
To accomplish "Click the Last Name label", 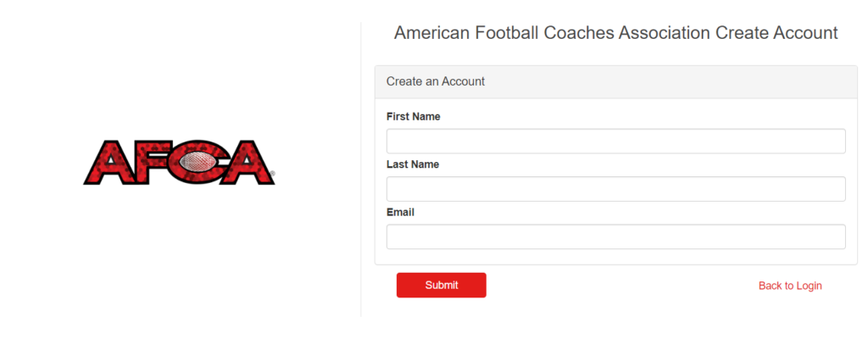I will point(413,164).
